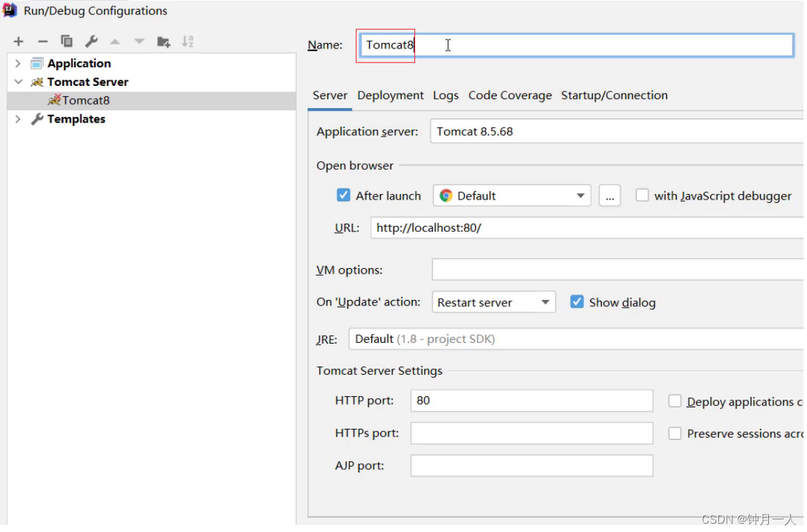Click the 'URL:' label
The image size is (807, 532).
tap(348, 229)
